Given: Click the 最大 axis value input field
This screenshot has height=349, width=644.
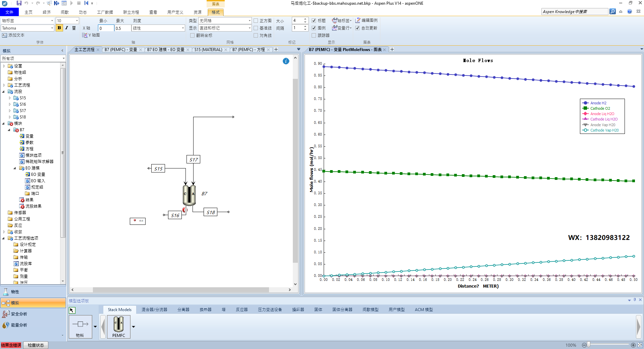Looking at the screenshot, I should click(122, 29).
